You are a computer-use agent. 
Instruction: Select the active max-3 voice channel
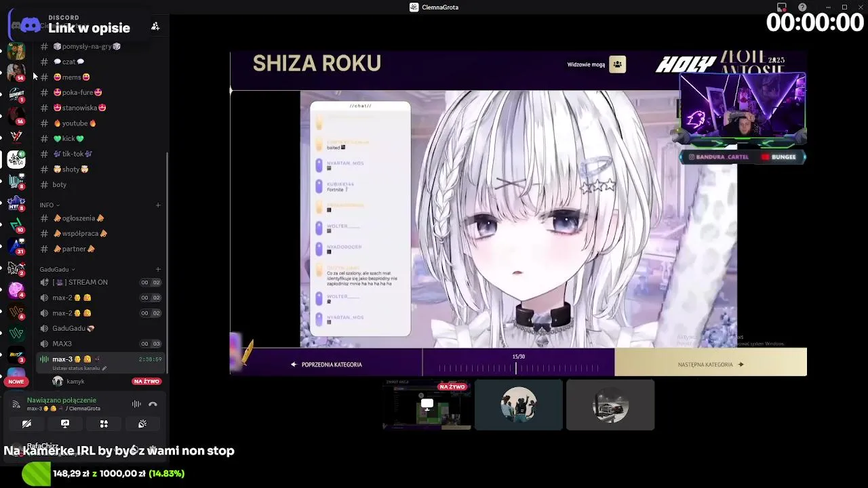click(x=100, y=363)
